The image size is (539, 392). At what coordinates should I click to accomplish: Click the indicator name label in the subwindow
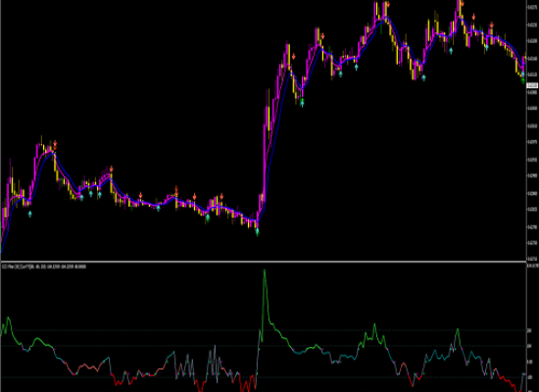[x=44, y=267]
